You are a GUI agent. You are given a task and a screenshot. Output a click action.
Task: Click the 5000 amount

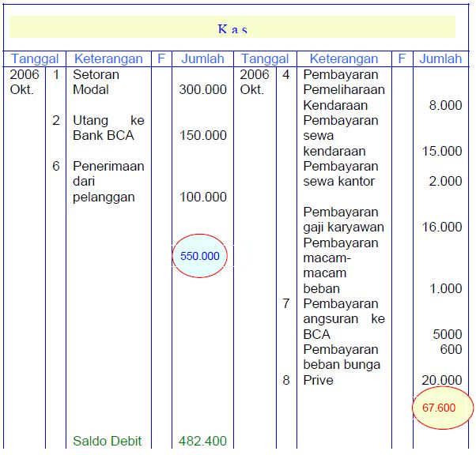(448, 334)
